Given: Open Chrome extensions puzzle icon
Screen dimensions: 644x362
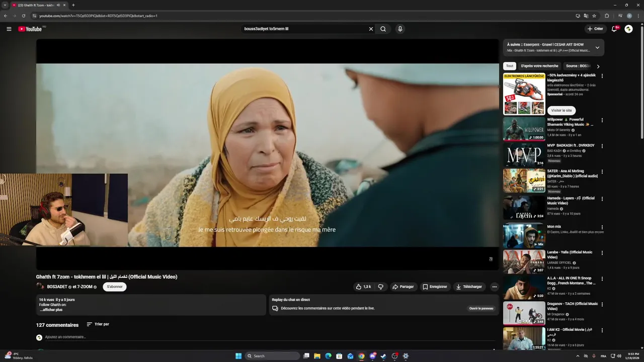Looking at the screenshot, I should pyautogui.click(x=607, y=16).
